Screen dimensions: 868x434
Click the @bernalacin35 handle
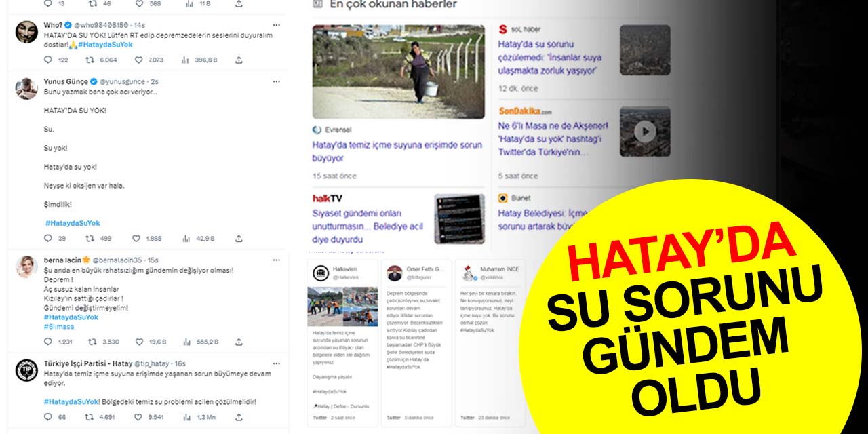pos(118,260)
